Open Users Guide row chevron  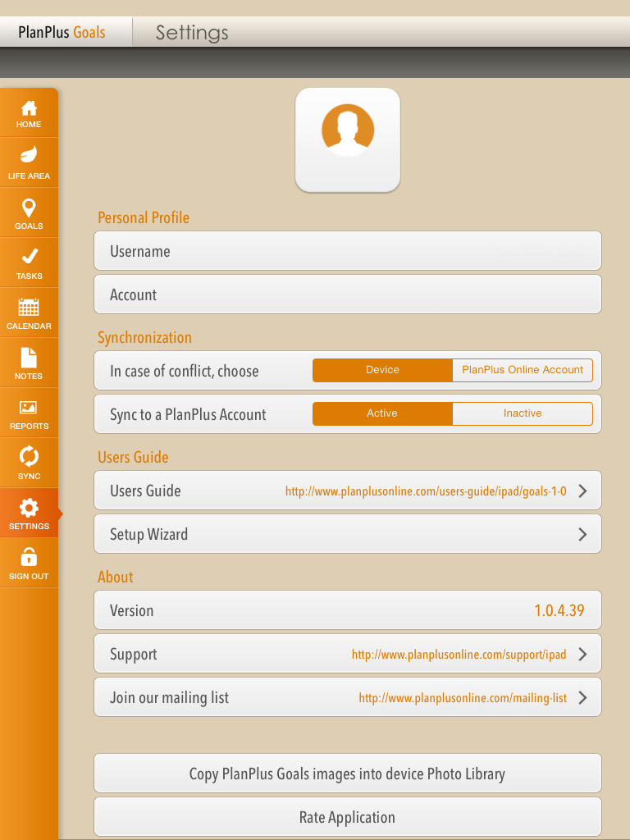point(583,491)
